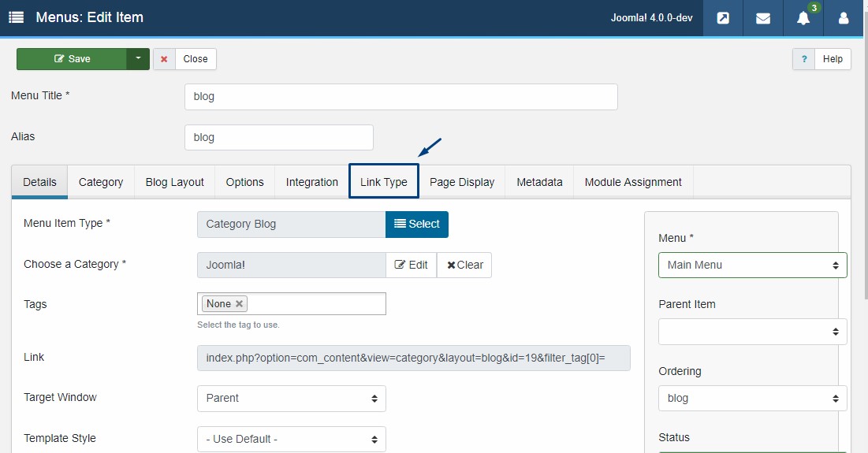Viewport: 868px width, 453px height.
Task: Open the Ordering dropdown showing blog
Action: coord(752,398)
